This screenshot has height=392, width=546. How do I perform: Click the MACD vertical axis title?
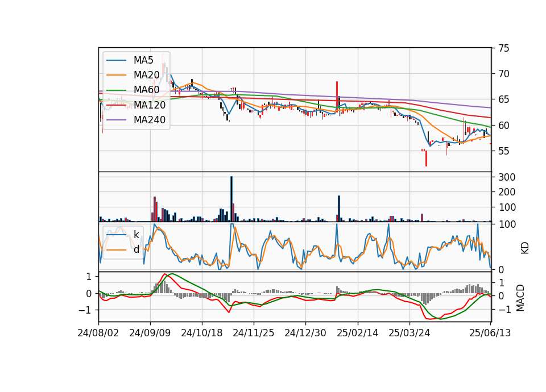pyautogui.click(x=520, y=298)
